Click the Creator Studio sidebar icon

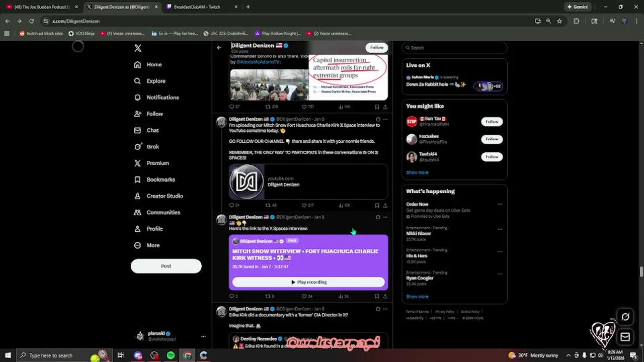tap(137, 196)
